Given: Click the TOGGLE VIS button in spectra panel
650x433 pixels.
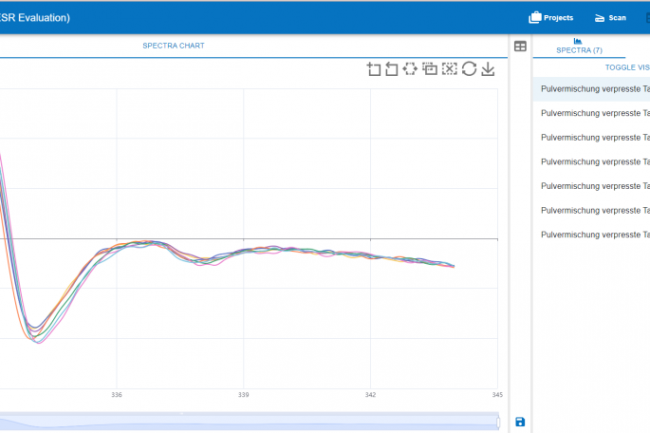Looking at the screenshot, I should [627, 68].
